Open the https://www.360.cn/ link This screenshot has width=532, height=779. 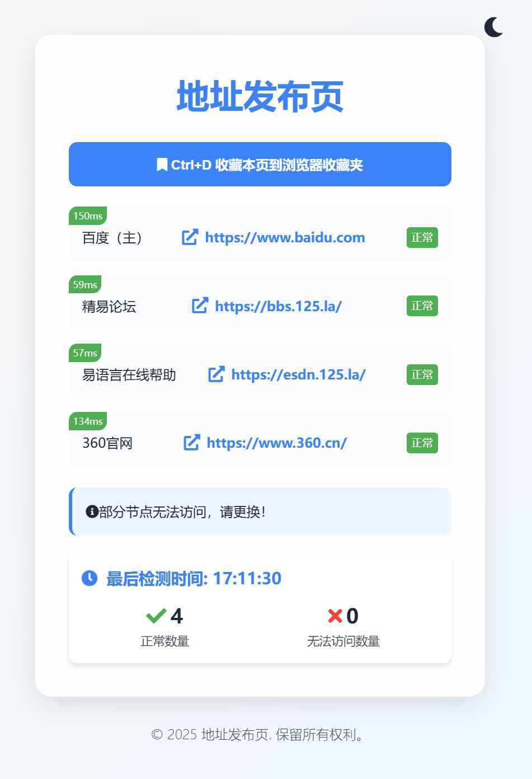click(278, 443)
